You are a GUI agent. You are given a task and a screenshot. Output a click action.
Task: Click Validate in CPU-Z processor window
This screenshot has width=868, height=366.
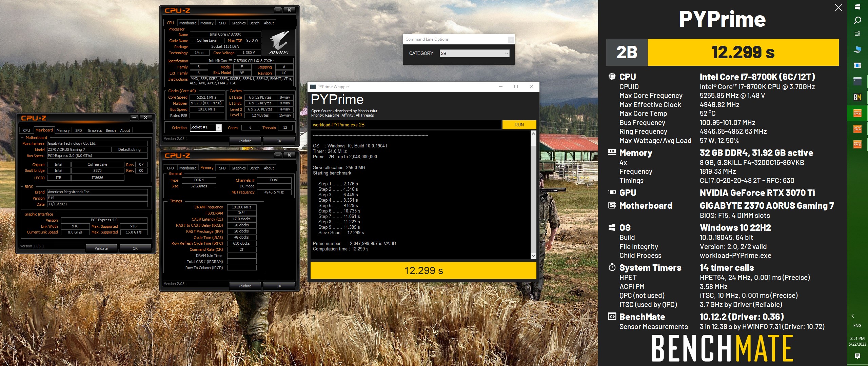tap(245, 141)
